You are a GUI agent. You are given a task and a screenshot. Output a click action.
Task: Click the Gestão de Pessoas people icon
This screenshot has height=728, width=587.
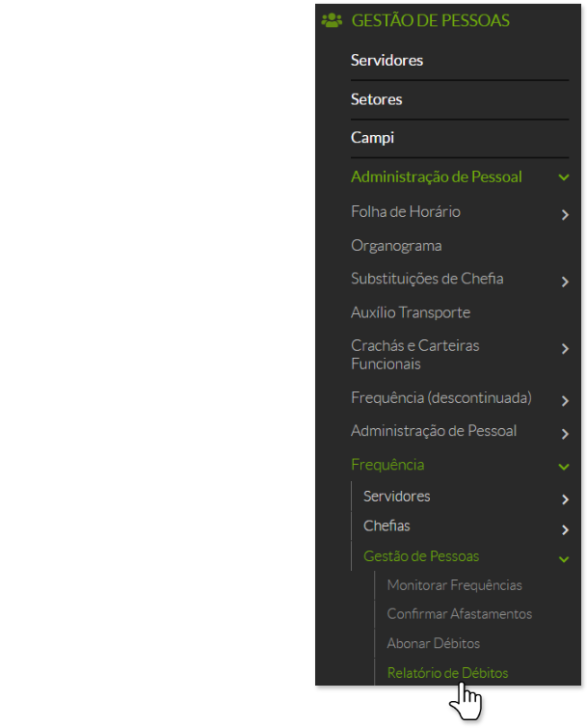[x=332, y=19]
